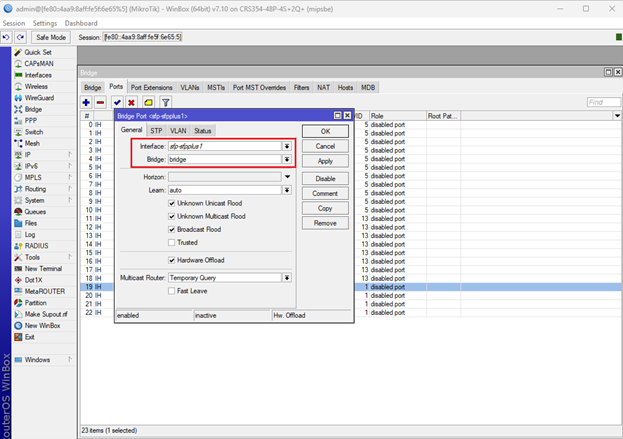Enable Fast Leave checkbox
Screen dimensions: 623x439
click(x=172, y=291)
